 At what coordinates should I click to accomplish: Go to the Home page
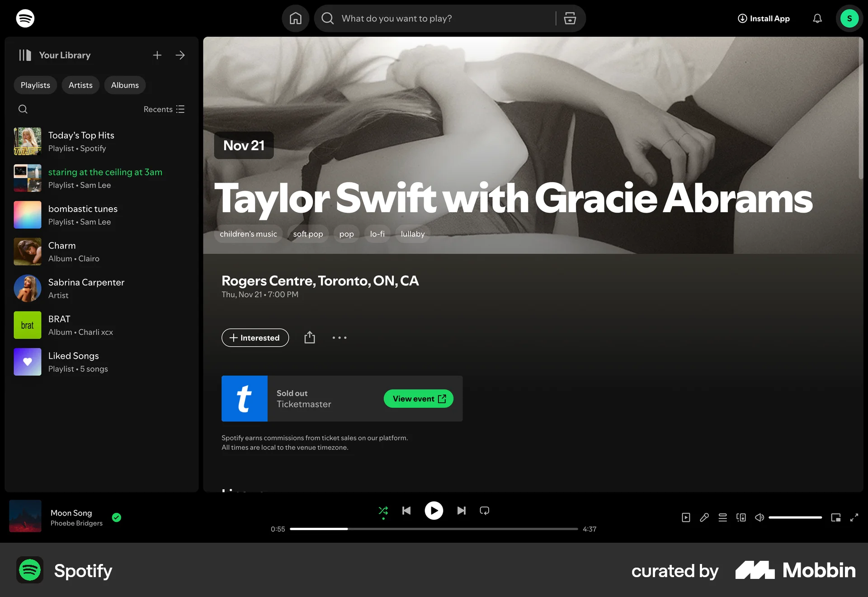[x=295, y=18]
